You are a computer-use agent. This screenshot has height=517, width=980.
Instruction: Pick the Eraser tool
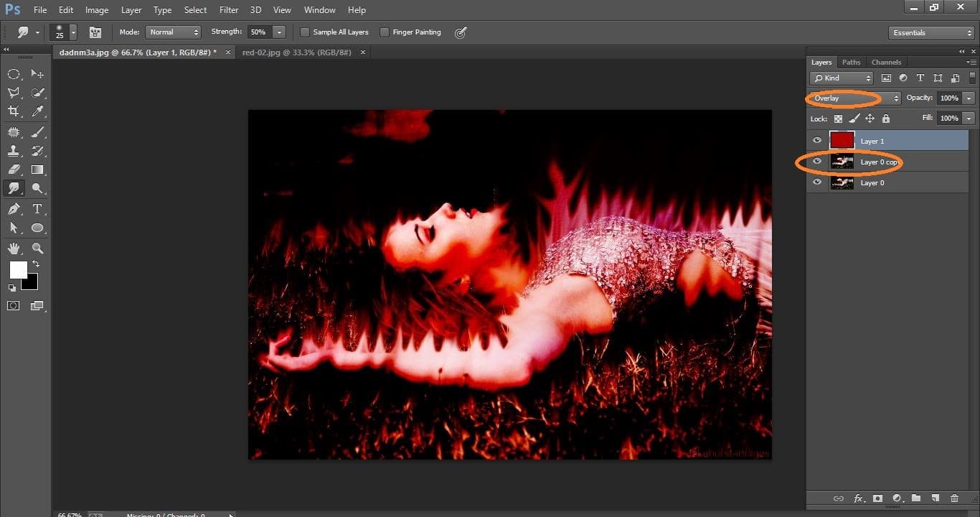[x=14, y=170]
